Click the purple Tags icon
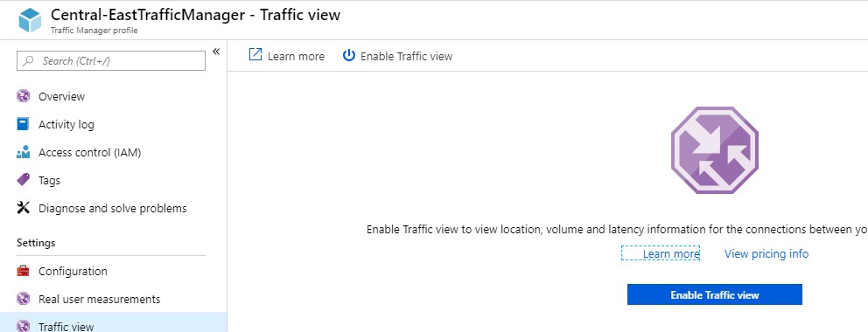868x332 pixels. [23, 180]
